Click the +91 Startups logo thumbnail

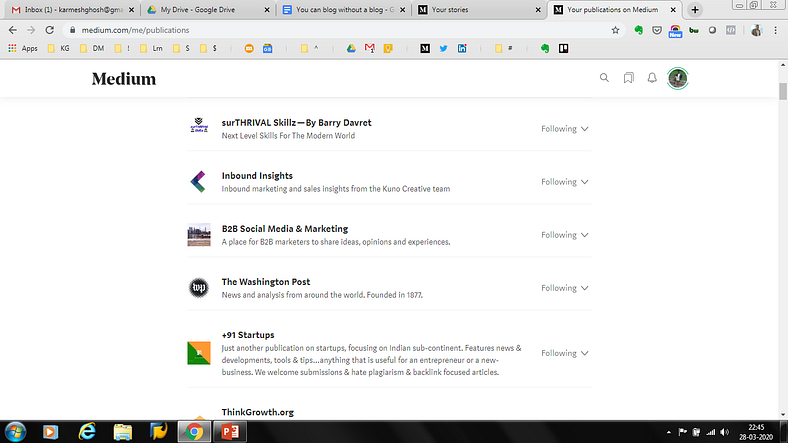[x=199, y=353]
